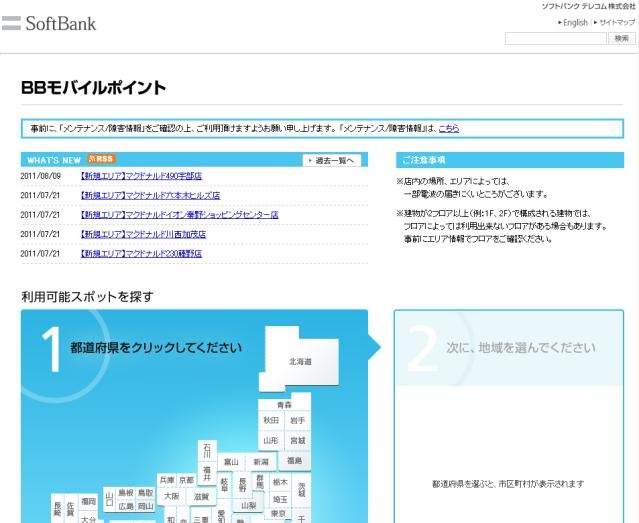The image size is (639, 523).
Task: Select 岩手 on the prefecture map
Action: [x=298, y=420]
